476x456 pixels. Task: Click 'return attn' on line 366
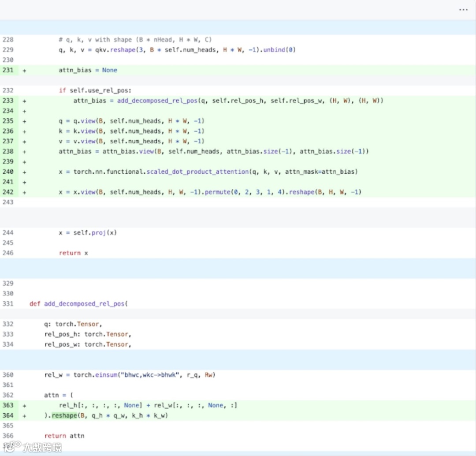pyautogui.click(x=64, y=436)
